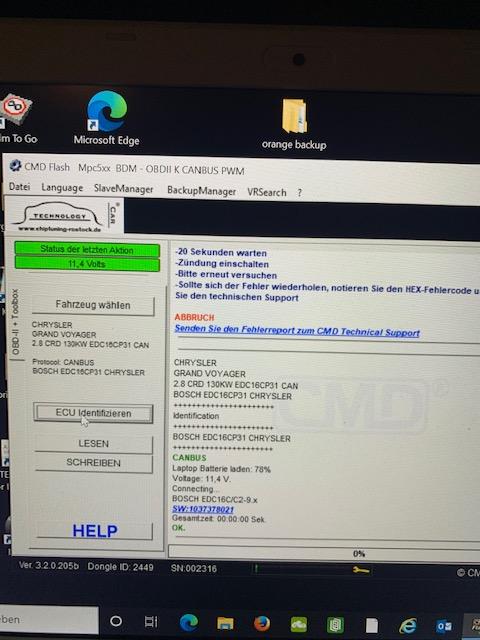Click the 'Gesamtzeit: 00:00:00 Sek.' line
This screenshot has height=640, width=480.
tap(219, 519)
